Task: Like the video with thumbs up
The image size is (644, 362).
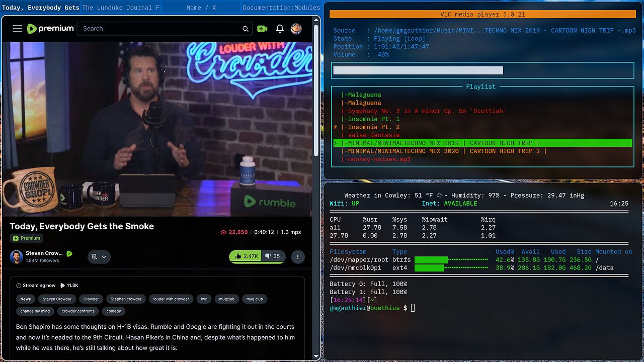Action: tap(247, 256)
